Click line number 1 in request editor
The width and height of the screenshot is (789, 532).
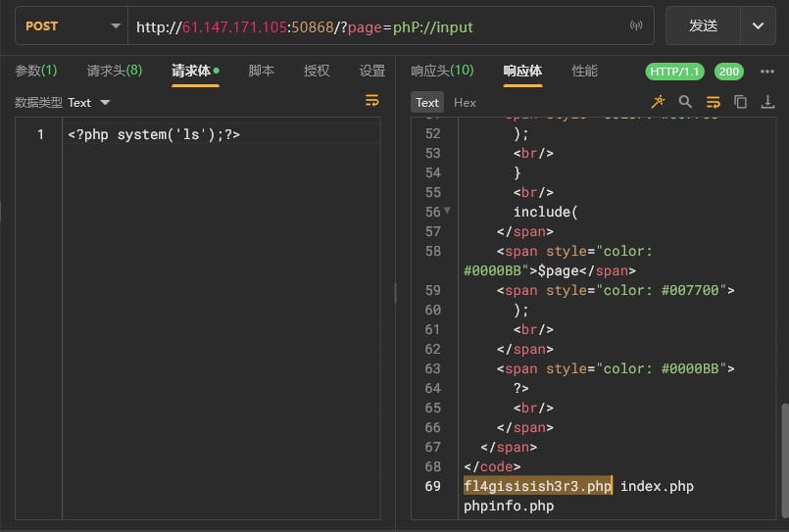40,134
